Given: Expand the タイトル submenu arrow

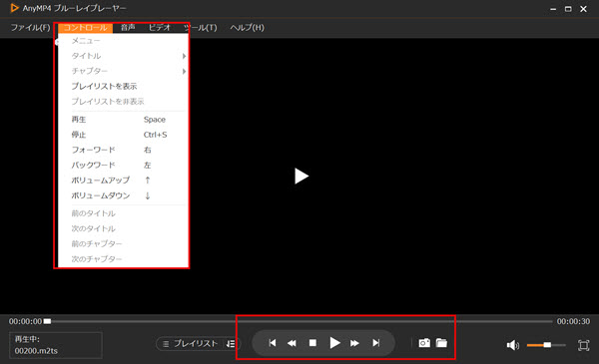Looking at the screenshot, I should click(184, 56).
